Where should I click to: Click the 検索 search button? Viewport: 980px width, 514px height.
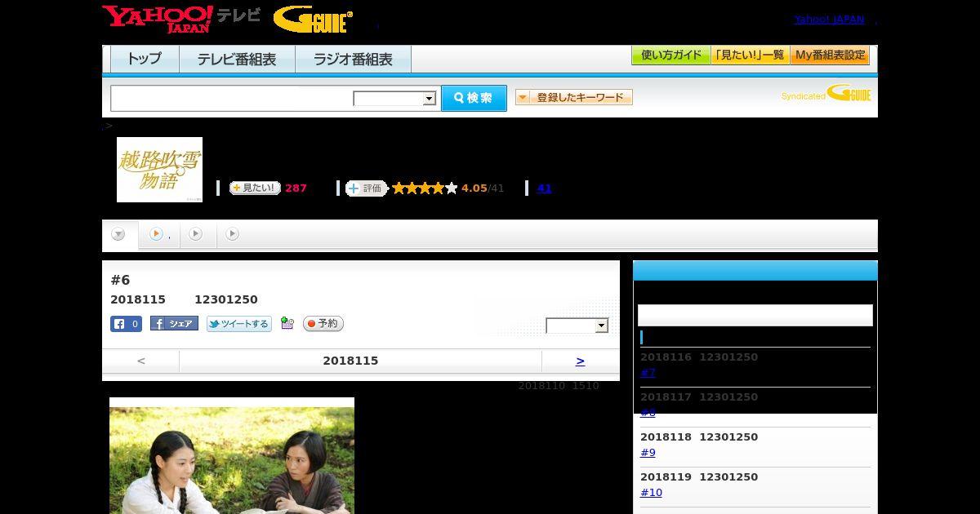(474, 98)
